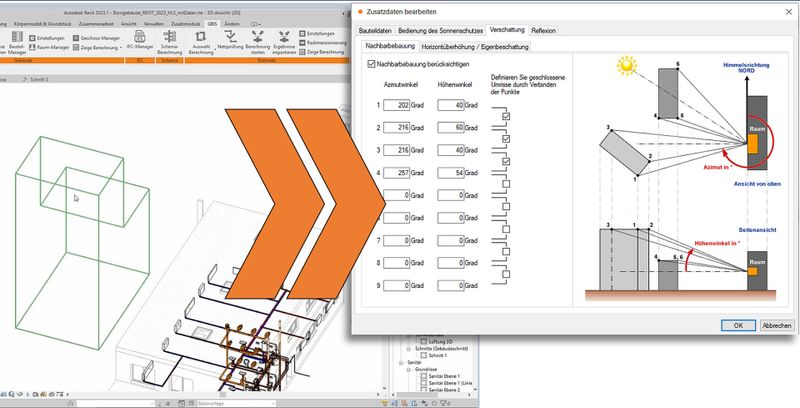Start calculation with Berechnung starten
The width and height of the screenshot is (800, 408).
pos(257,40)
